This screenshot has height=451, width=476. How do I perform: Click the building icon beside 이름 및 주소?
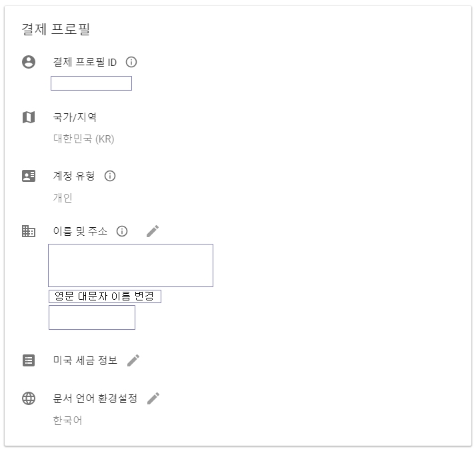coord(29,231)
